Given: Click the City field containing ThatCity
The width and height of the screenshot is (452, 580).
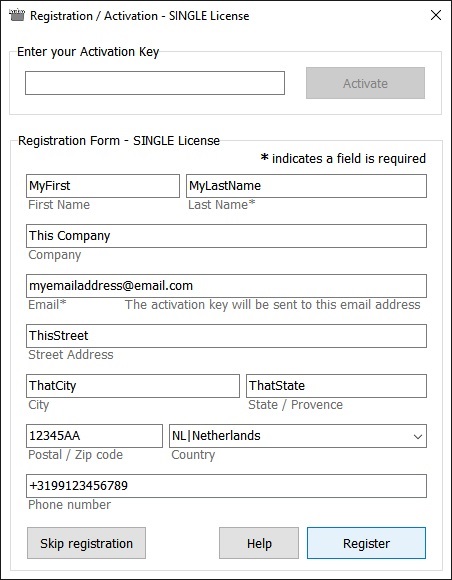Looking at the screenshot, I should tap(133, 386).
